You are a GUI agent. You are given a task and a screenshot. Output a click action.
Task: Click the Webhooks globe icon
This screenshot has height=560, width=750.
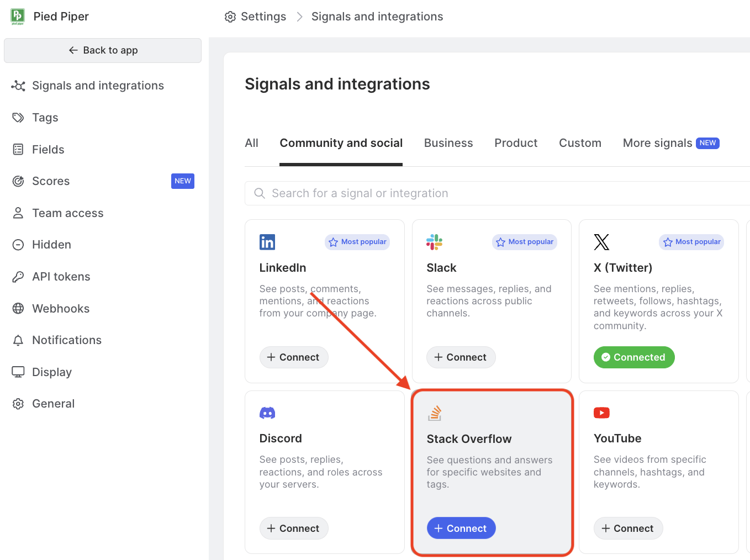click(x=18, y=309)
